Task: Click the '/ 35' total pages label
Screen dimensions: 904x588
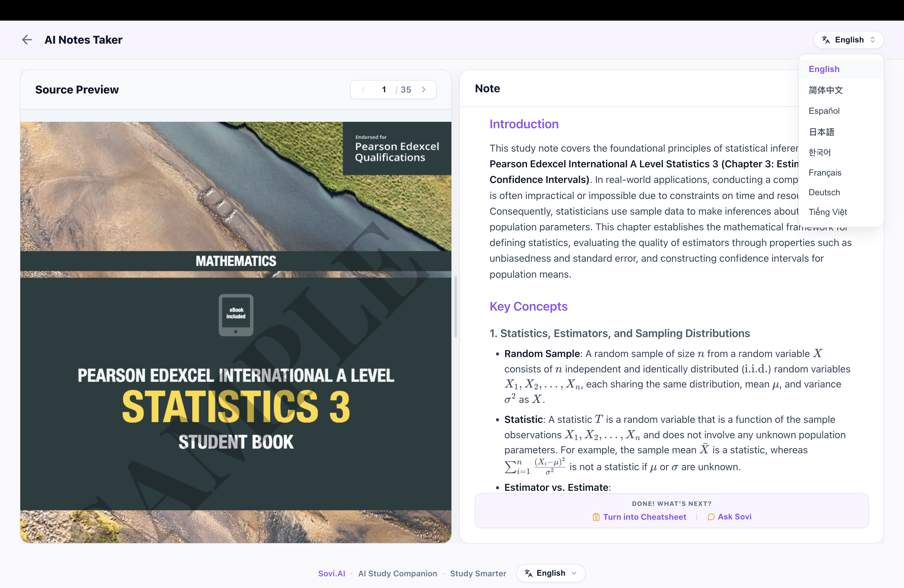Action: 403,89
